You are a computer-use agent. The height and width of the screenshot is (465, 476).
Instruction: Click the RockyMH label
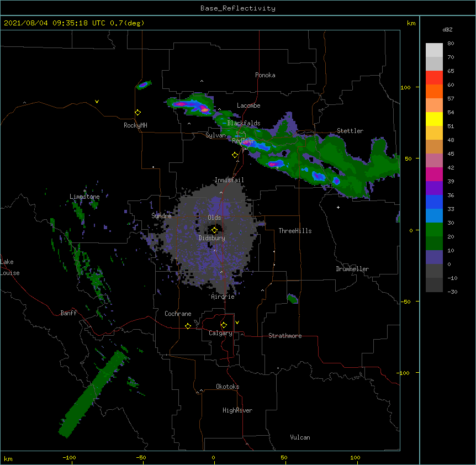coord(135,125)
